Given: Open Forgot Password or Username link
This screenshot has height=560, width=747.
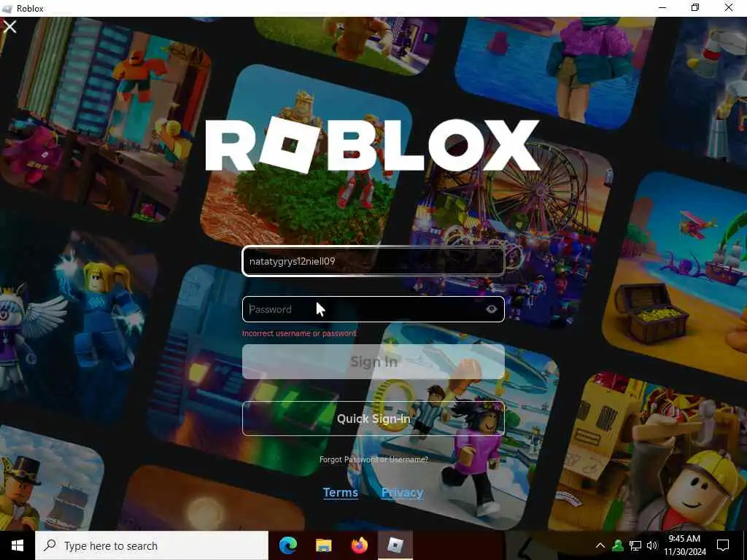Looking at the screenshot, I should pyautogui.click(x=373, y=459).
